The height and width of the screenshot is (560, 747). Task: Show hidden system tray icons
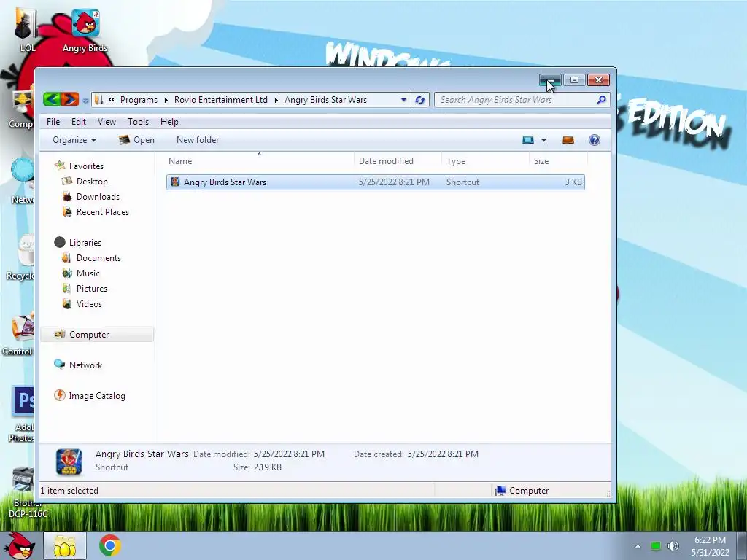pos(638,546)
